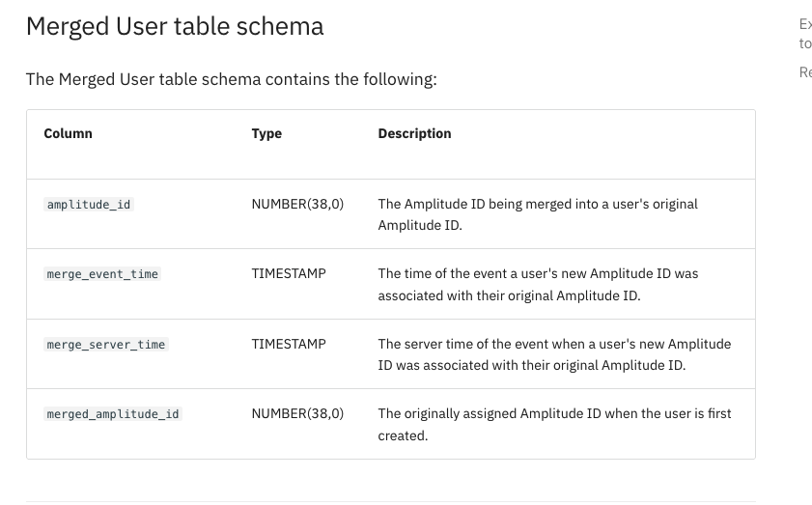
Task: Click the horizontal divider below the table
Action: click(390, 501)
